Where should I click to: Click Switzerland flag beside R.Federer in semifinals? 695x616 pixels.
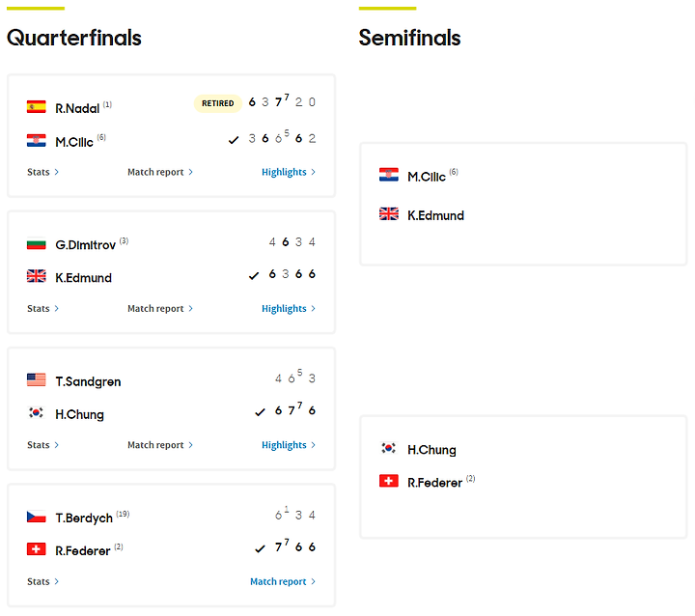pyautogui.click(x=389, y=481)
